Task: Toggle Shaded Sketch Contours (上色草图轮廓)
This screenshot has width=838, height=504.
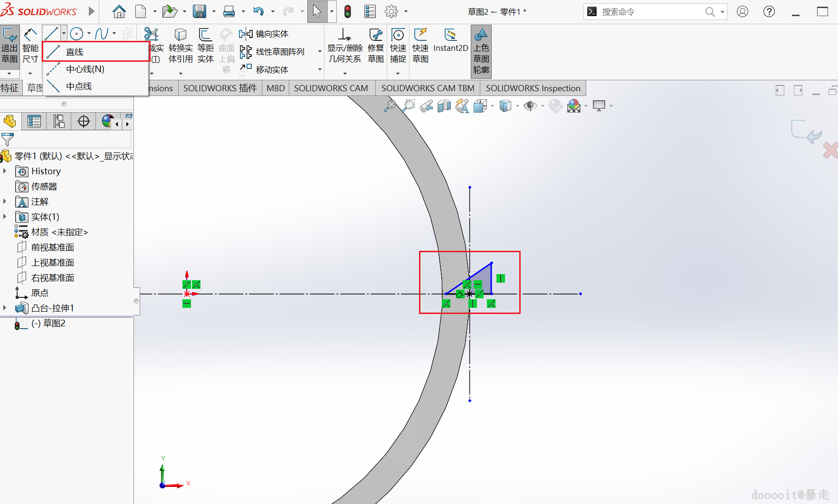Action: (x=481, y=51)
